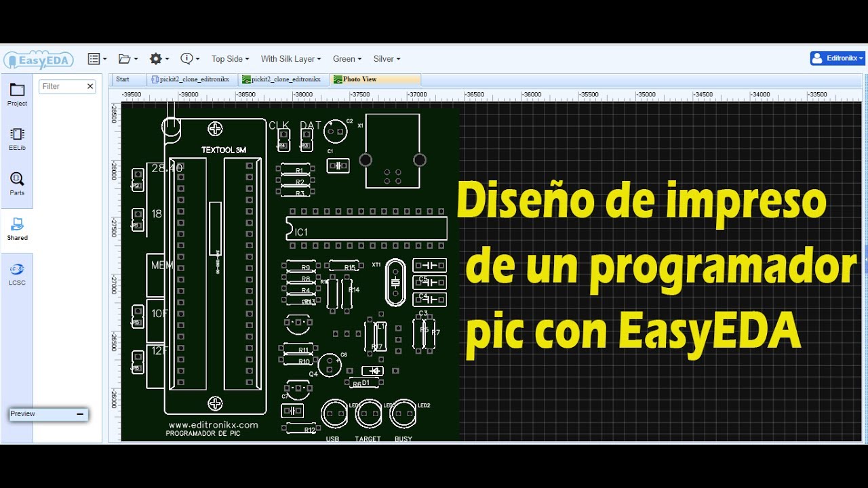Open the info help menu icon
868x488 pixels.
[x=190, y=59]
